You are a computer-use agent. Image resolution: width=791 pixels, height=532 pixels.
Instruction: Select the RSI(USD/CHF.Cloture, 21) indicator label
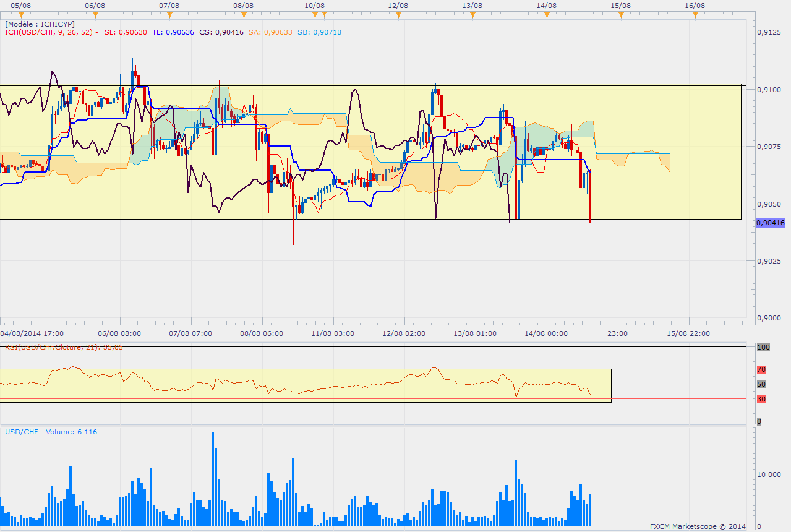pos(64,347)
